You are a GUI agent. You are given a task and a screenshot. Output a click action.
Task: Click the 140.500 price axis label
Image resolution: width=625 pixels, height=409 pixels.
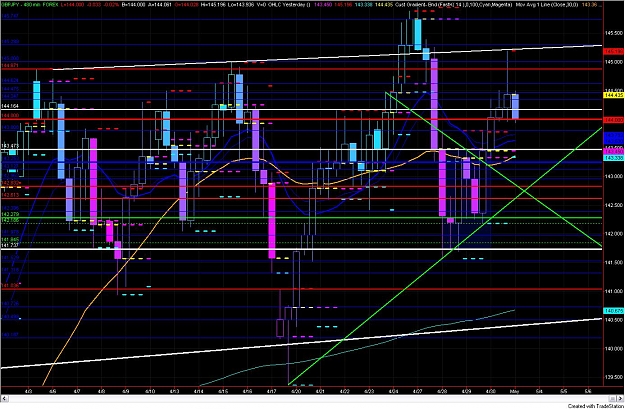(614, 320)
